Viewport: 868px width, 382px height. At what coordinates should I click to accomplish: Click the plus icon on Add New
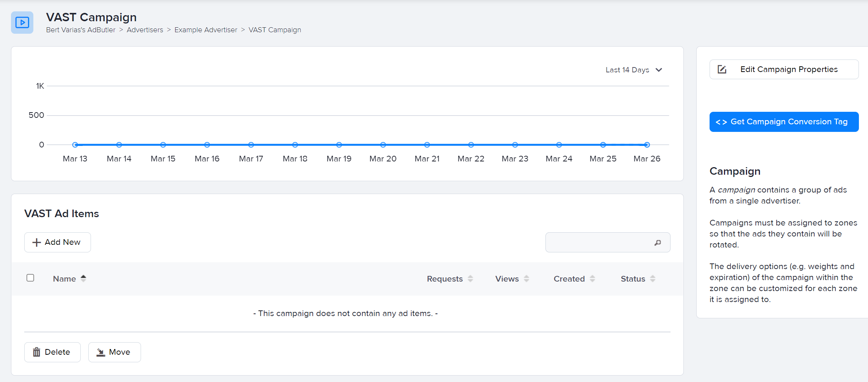pyautogui.click(x=36, y=242)
